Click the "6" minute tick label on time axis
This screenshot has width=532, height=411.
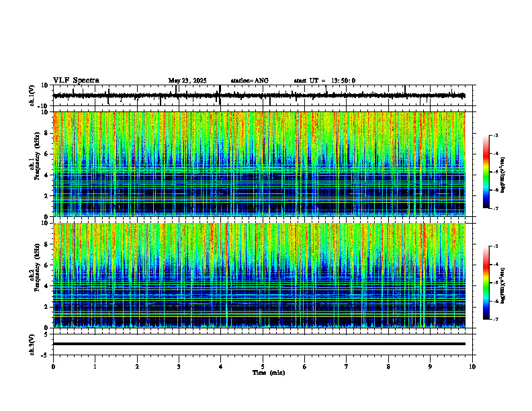(x=305, y=367)
